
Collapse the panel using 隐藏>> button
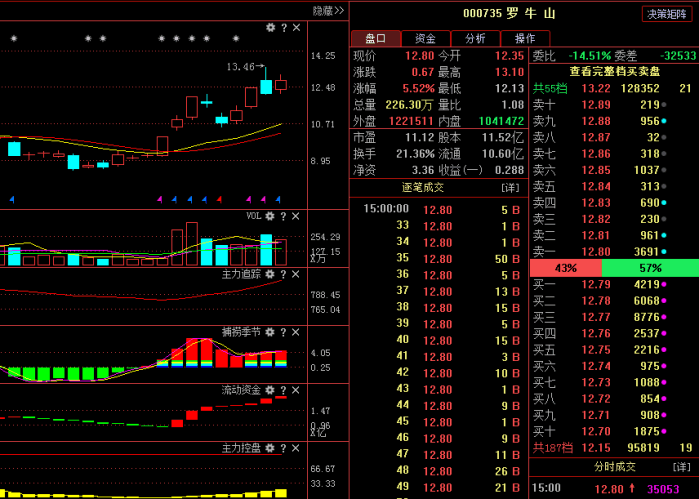pos(328,10)
